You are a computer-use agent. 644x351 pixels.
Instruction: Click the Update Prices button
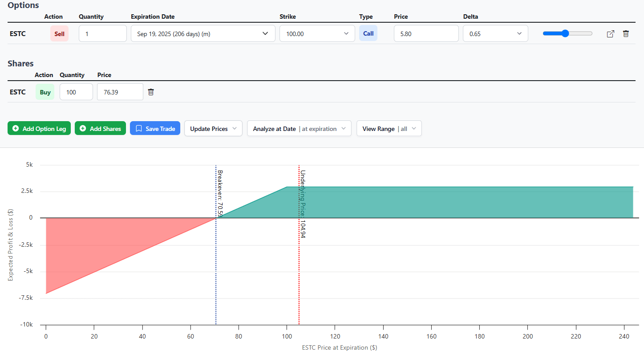(213, 128)
